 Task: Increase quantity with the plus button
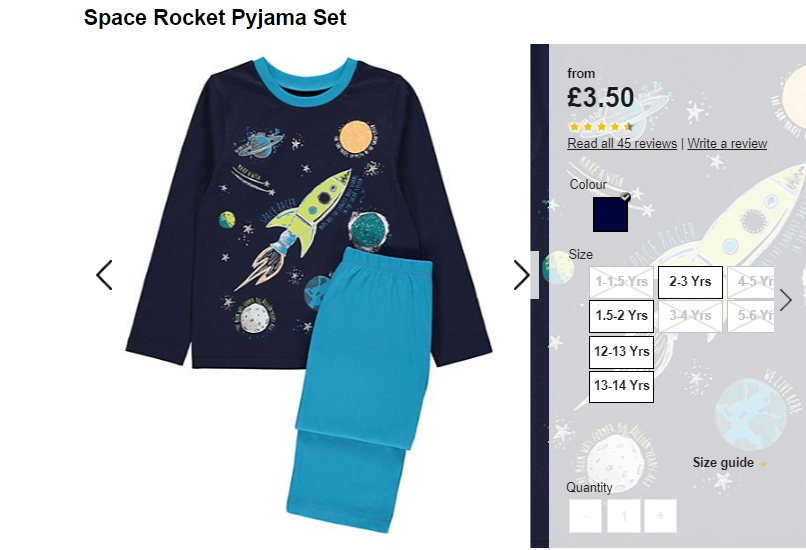click(661, 516)
